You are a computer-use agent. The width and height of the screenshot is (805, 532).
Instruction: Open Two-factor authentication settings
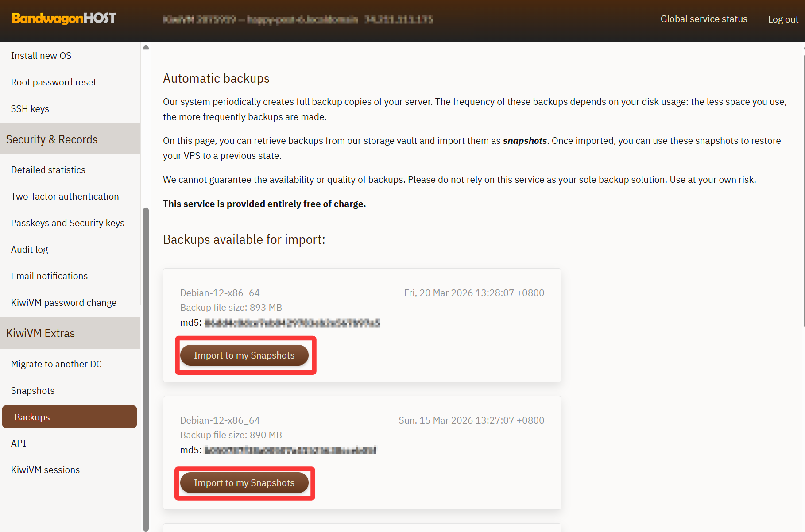65,197
